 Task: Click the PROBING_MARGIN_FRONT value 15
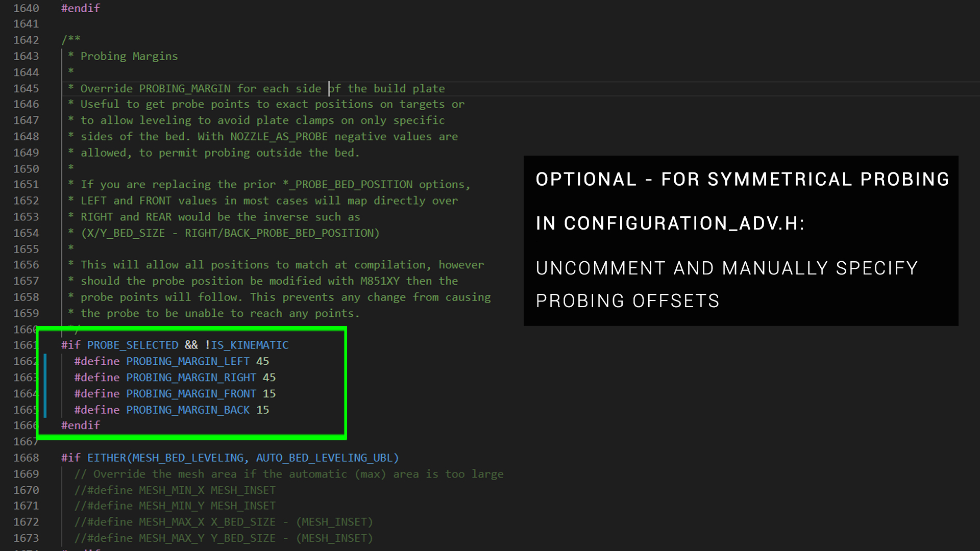(269, 394)
